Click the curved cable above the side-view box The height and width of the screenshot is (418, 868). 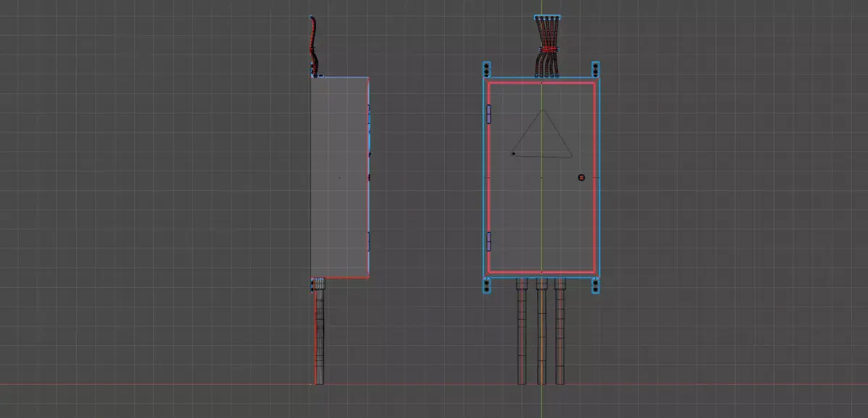pyautogui.click(x=313, y=46)
